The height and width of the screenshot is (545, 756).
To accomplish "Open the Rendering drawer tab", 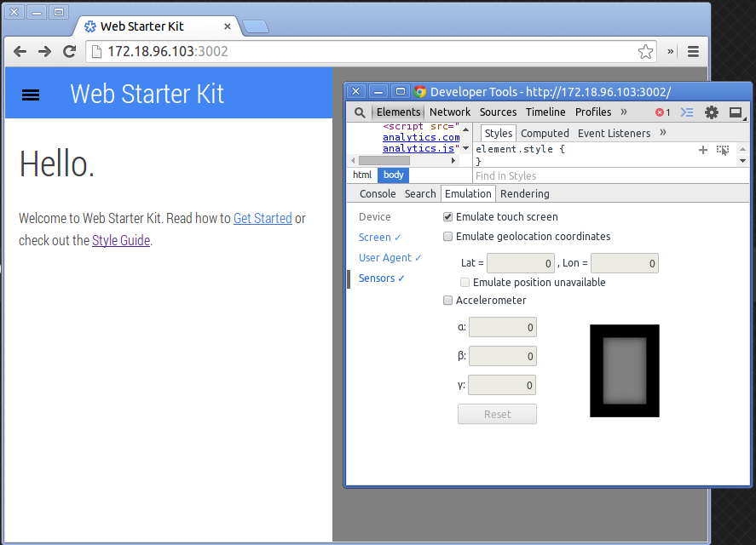I will click(524, 194).
